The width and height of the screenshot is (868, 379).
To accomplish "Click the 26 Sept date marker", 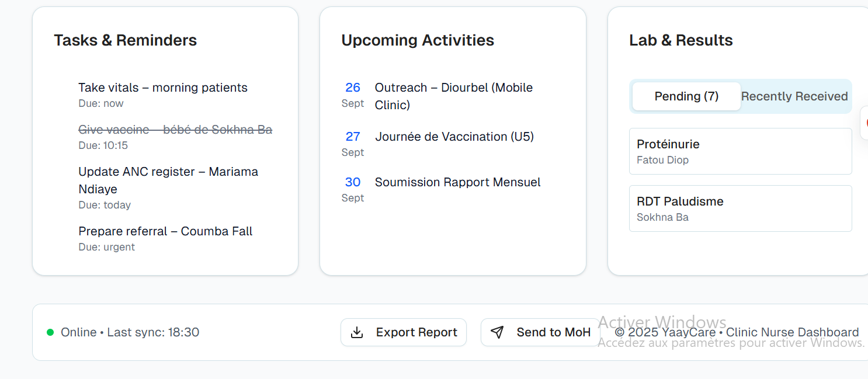I will coord(353,95).
